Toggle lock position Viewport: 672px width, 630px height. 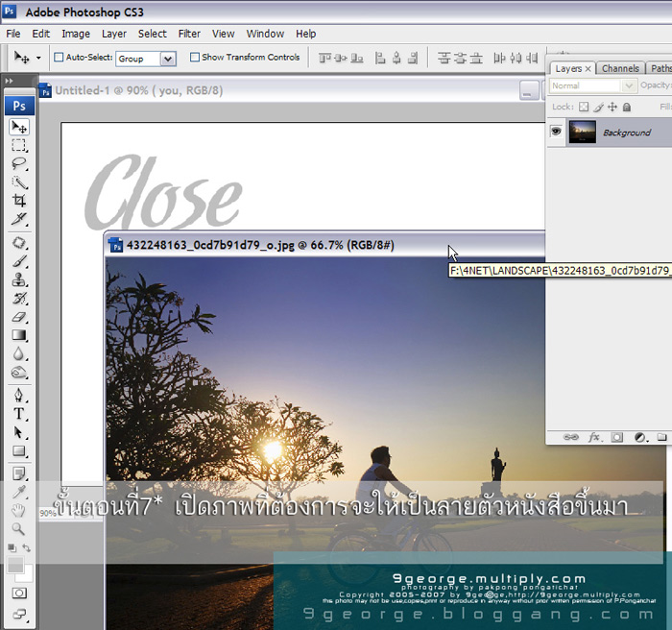pyautogui.click(x=612, y=107)
